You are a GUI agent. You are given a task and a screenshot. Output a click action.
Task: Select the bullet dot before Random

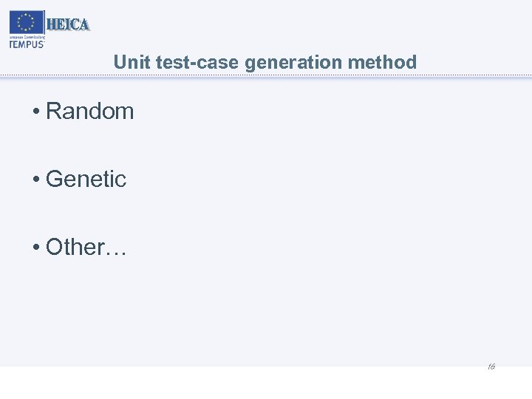click(35, 112)
